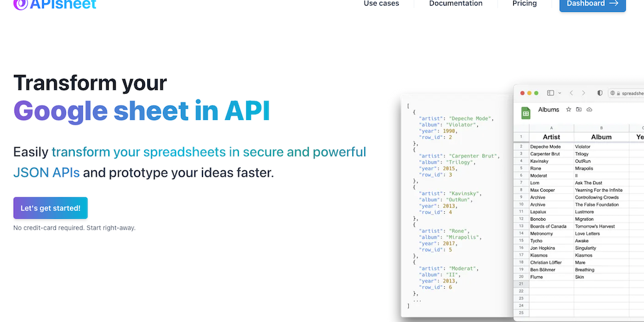Click the APIsheet logo
The image size is (644, 322).
point(55,4)
